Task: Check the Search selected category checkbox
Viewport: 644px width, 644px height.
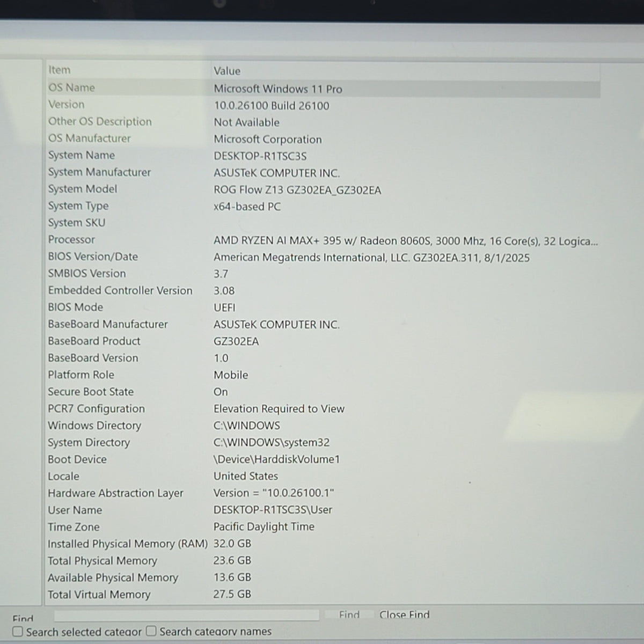Action: tap(18, 632)
